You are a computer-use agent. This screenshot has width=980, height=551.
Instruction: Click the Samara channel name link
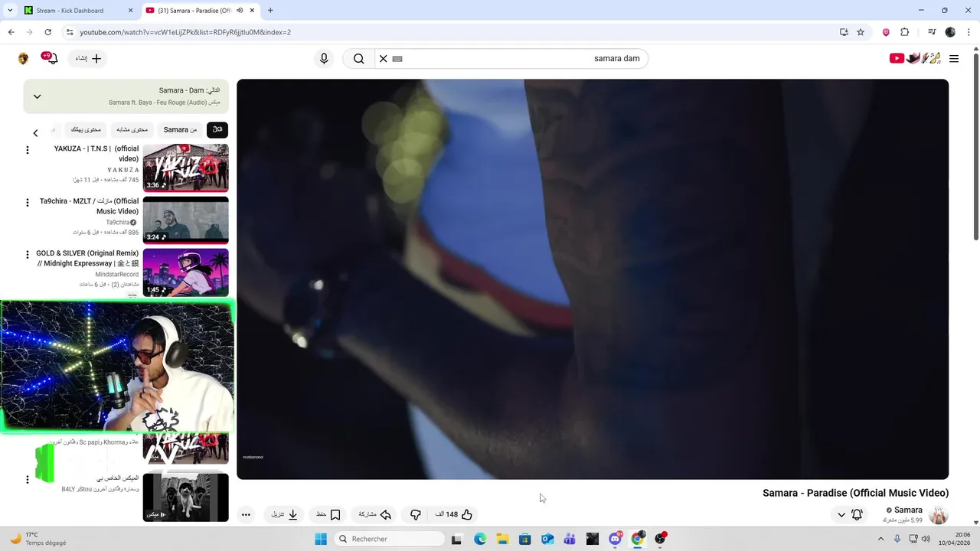[908, 510]
